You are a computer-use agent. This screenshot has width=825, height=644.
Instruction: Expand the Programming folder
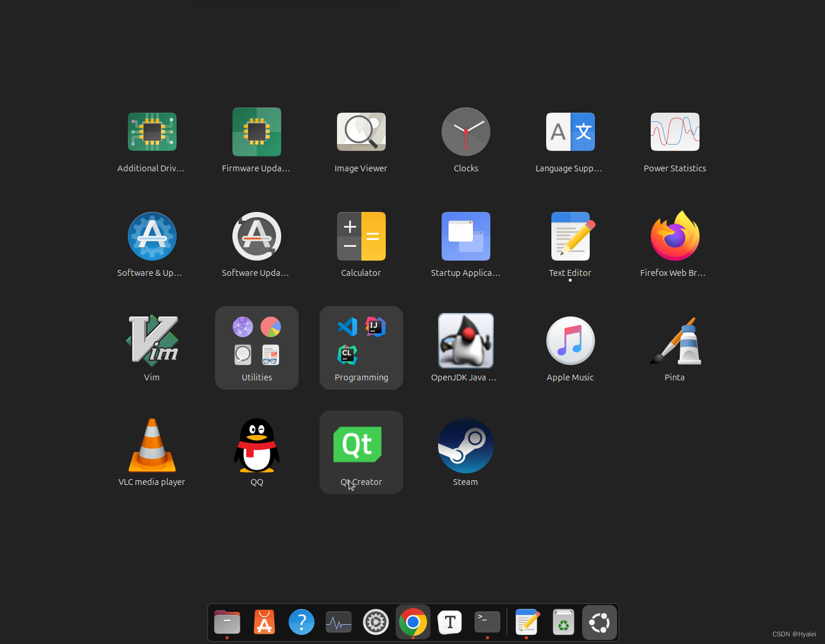pyautogui.click(x=361, y=347)
